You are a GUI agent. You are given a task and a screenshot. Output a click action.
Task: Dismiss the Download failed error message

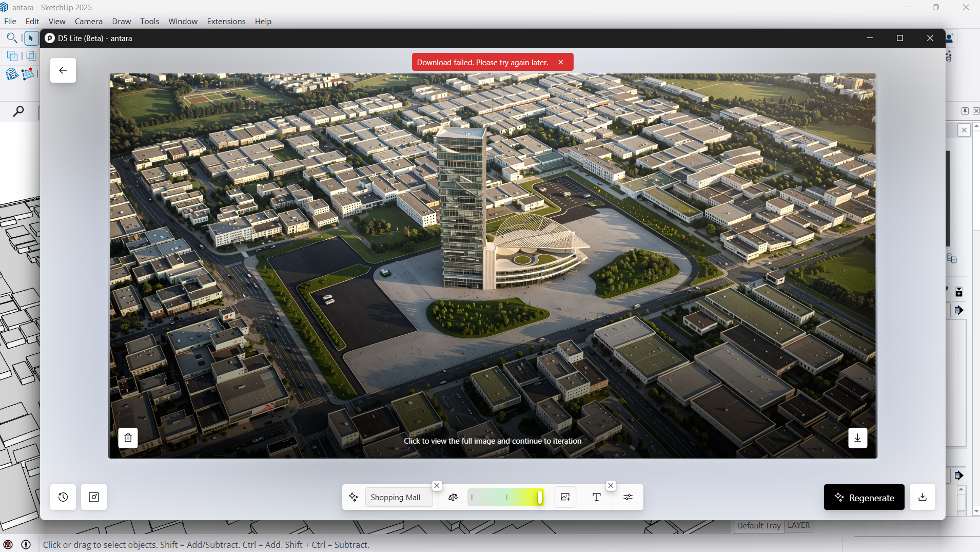(x=561, y=62)
